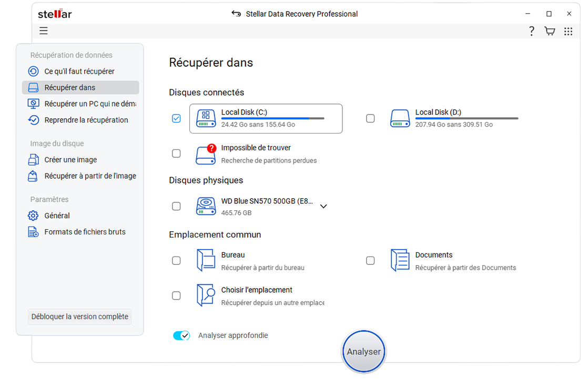
Task: Click the Impossible de trouver partition icon
Action: coord(206,153)
